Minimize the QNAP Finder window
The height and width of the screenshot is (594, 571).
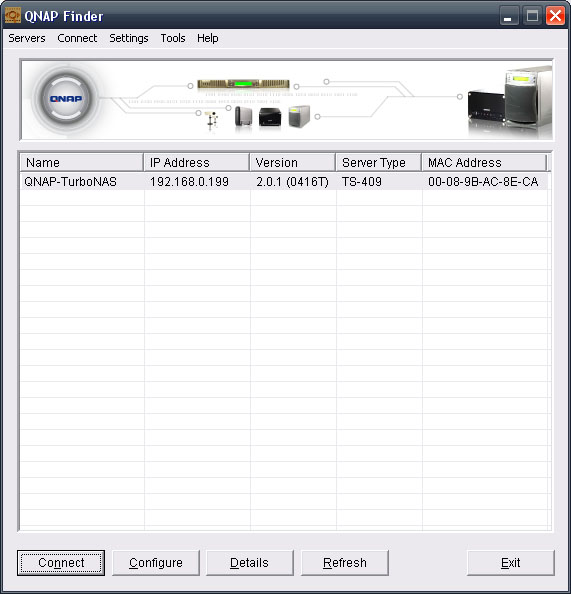click(x=508, y=16)
